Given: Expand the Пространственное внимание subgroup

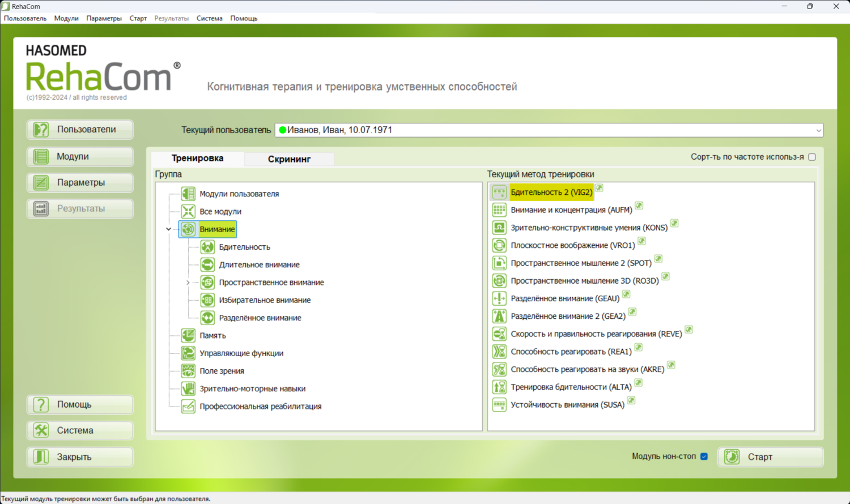Looking at the screenshot, I should tap(188, 283).
